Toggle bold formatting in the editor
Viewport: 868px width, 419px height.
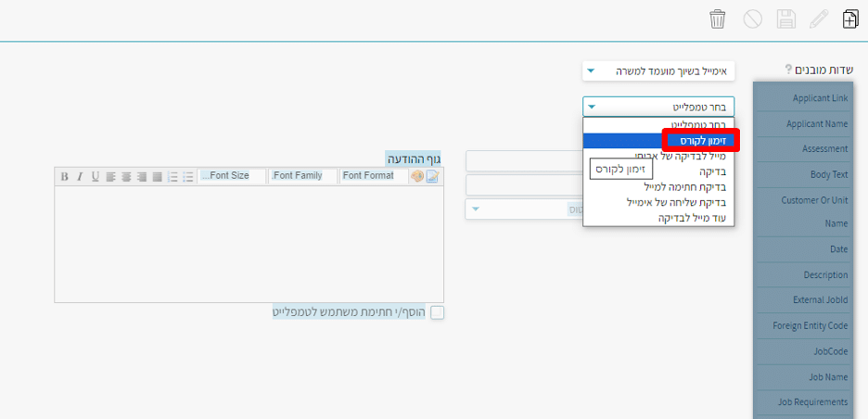64,176
